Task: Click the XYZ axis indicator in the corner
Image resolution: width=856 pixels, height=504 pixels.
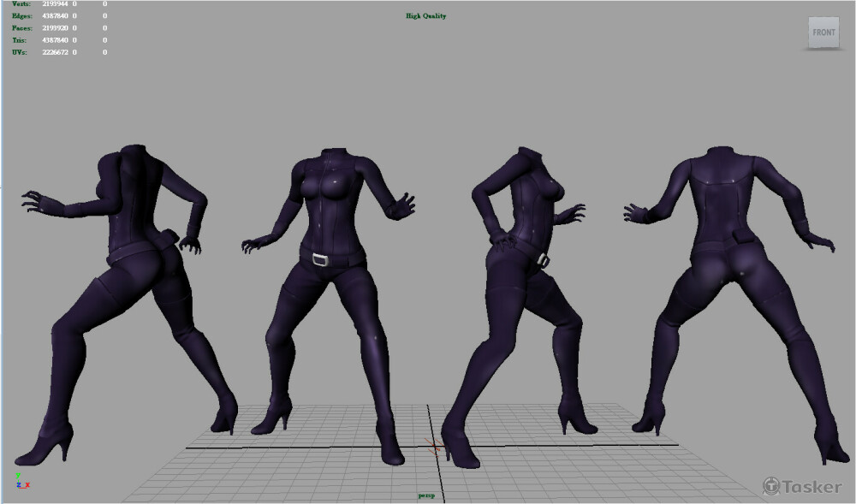Action: (x=22, y=481)
